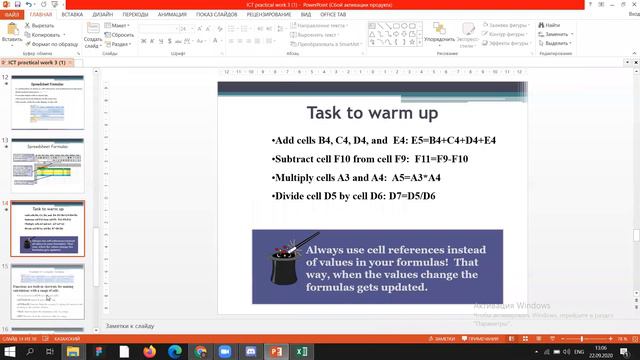The image size is (640, 360).
Task: Switch to the Design (Дизайн) tab
Action: click(102, 14)
